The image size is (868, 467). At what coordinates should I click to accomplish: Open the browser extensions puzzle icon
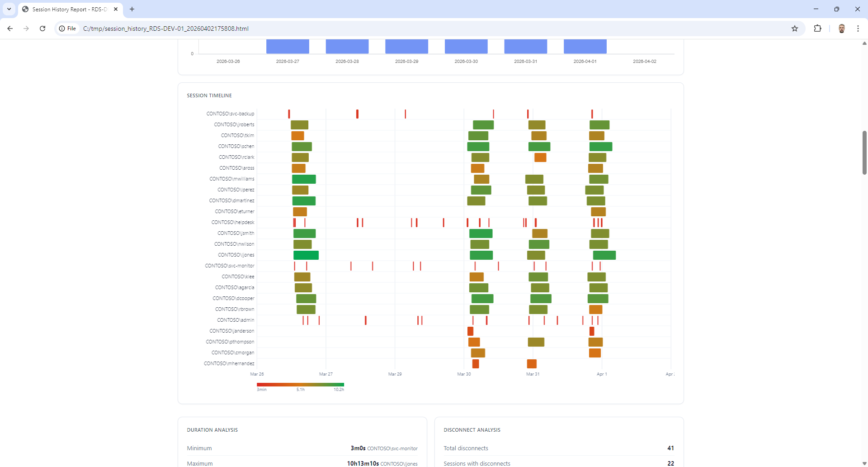[x=817, y=29]
